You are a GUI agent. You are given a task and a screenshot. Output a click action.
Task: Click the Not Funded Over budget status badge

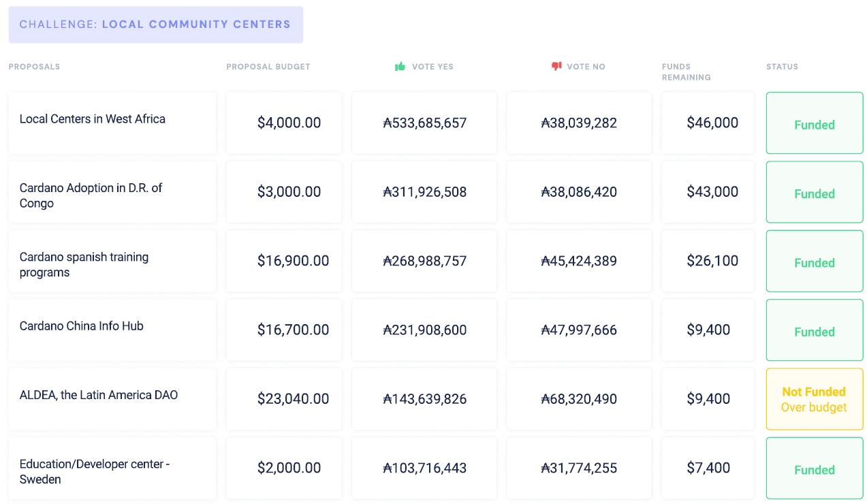[x=814, y=399]
